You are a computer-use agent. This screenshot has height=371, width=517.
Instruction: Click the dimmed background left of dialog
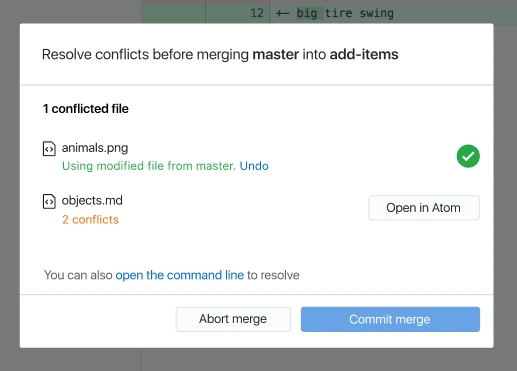click(x=9, y=185)
